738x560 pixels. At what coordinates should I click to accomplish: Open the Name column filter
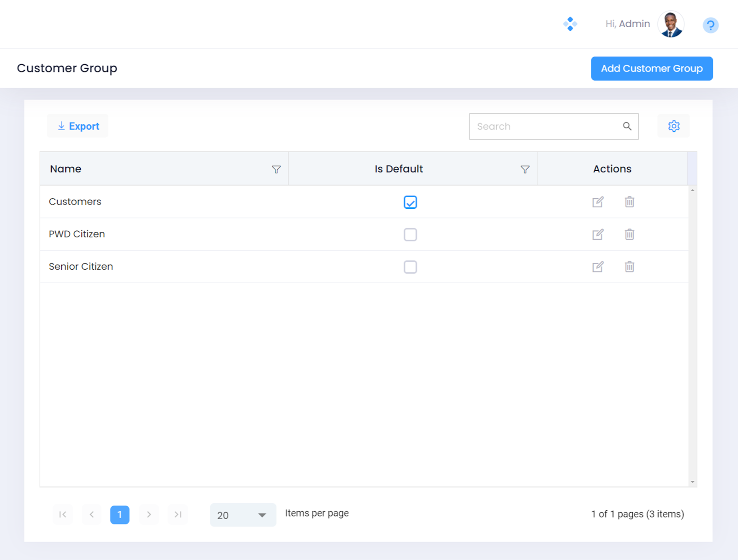coord(276,170)
